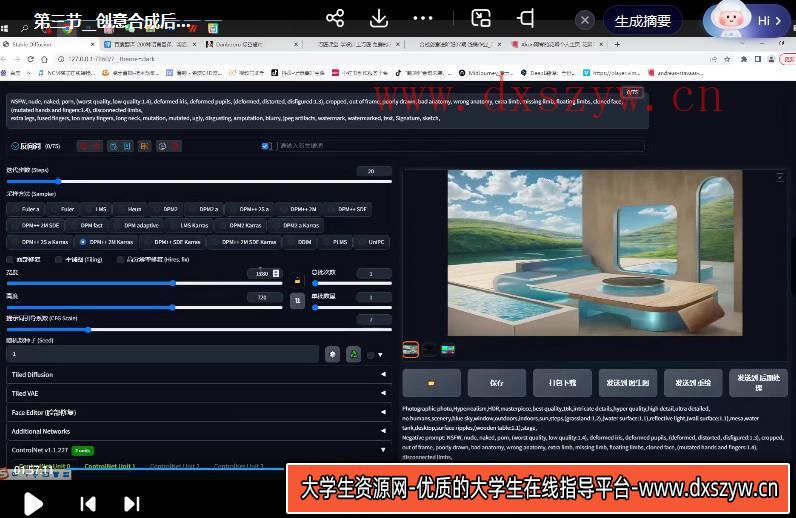Click the download icon in video player header
Screen dimensions: 796x518
[379, 18]
